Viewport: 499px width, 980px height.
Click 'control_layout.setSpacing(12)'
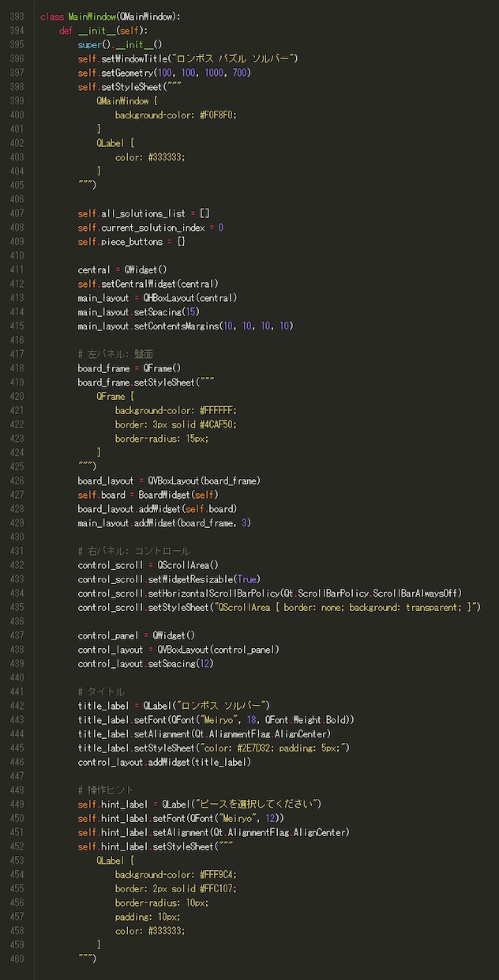145,663
